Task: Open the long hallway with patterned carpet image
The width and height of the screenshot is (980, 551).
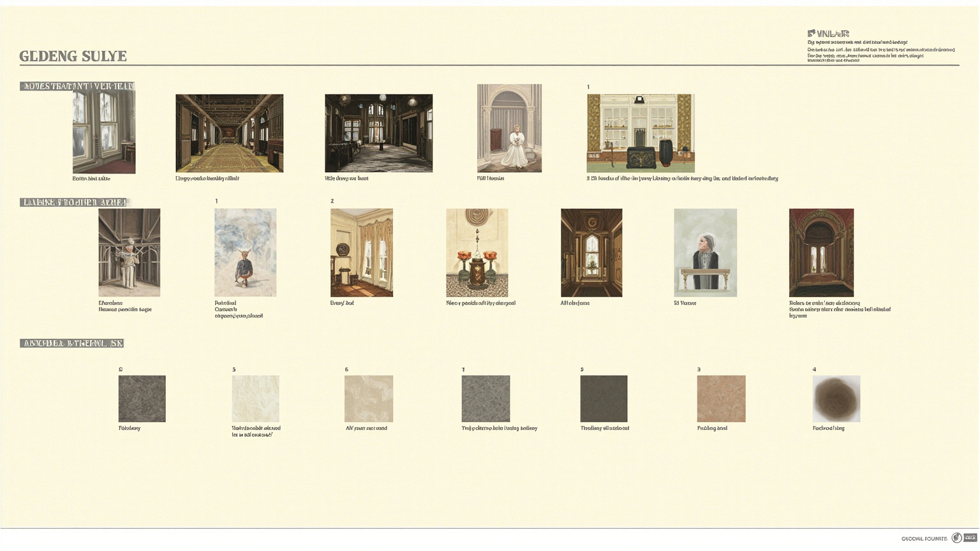Action: click(230, 133)
